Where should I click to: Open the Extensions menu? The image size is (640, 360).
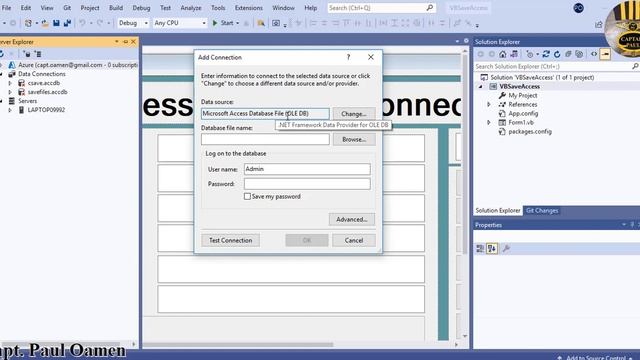[249, 8]
